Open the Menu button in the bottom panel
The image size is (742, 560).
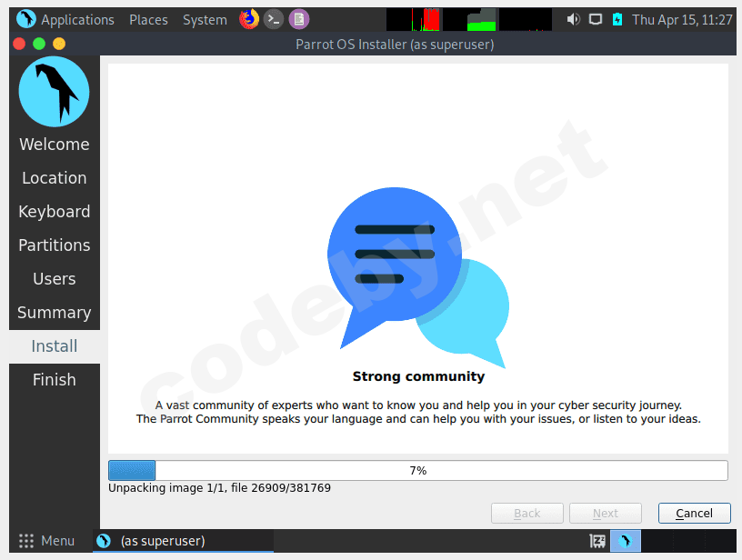(x=46, y=541)
